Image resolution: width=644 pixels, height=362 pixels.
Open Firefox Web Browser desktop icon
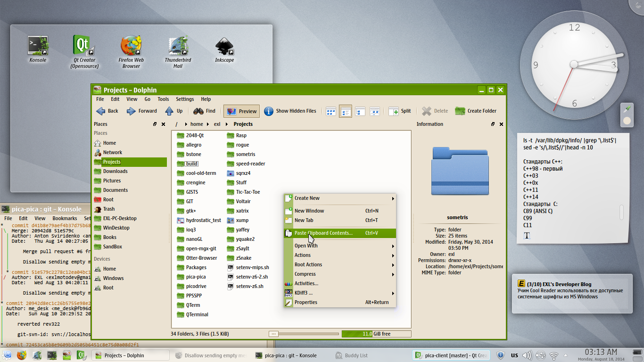pyautogui.click(x=131, y=52)
